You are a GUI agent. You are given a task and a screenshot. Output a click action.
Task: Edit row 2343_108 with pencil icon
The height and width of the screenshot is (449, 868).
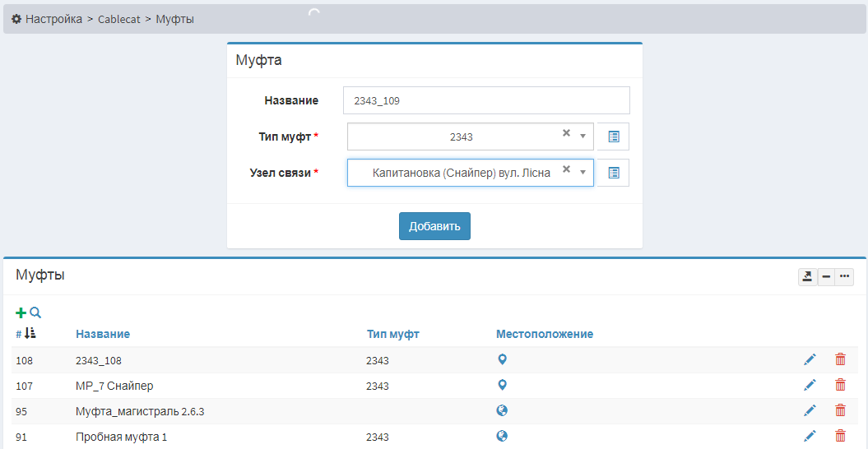click(x=810, y=359)
